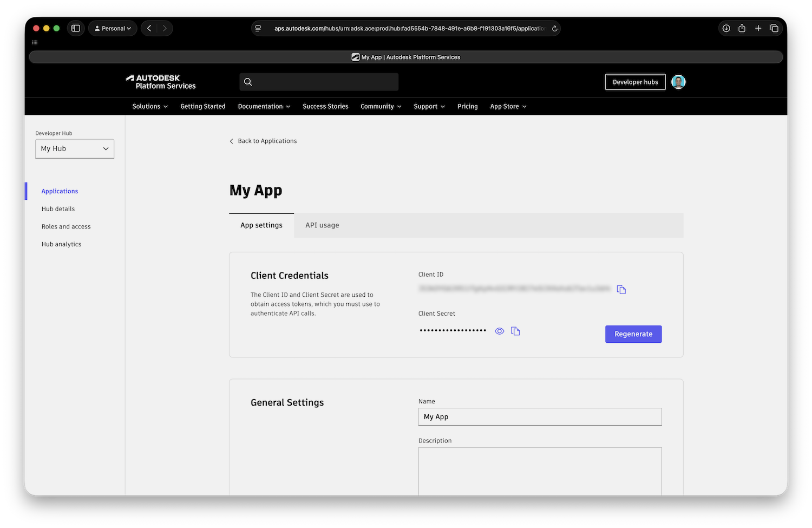Copy the Client ID to clipboard
This screenshot has height=528, width=812.
tap(621, 290)
